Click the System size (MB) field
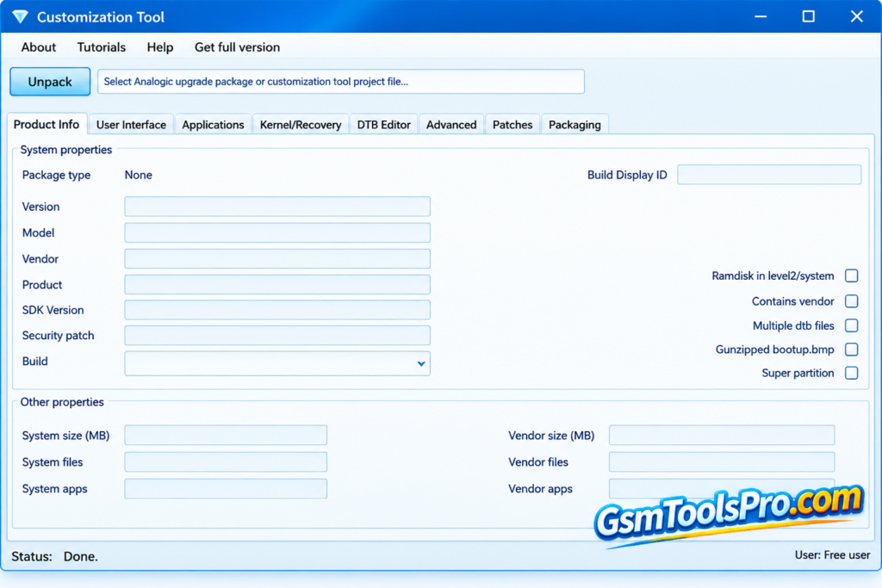 pos(226,435)
